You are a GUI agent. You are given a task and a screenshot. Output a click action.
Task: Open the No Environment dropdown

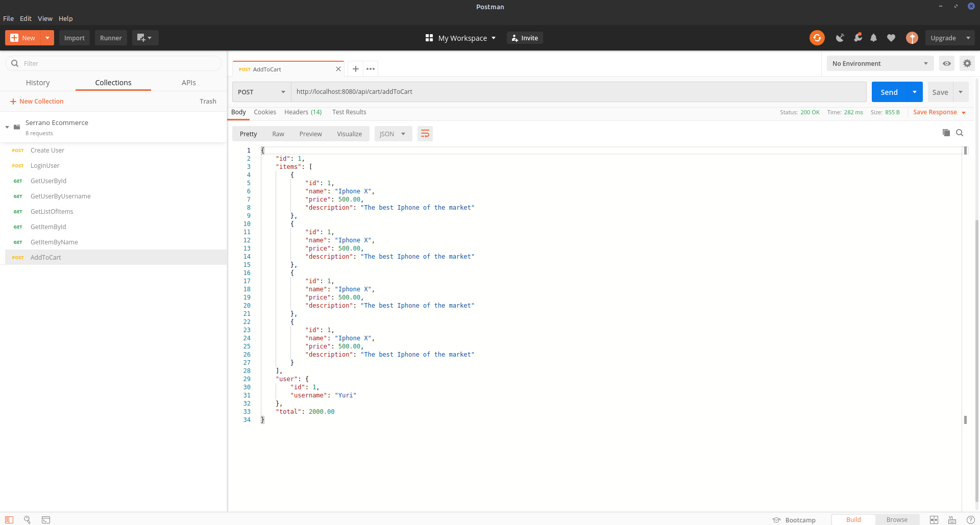(x=880, y=63)
